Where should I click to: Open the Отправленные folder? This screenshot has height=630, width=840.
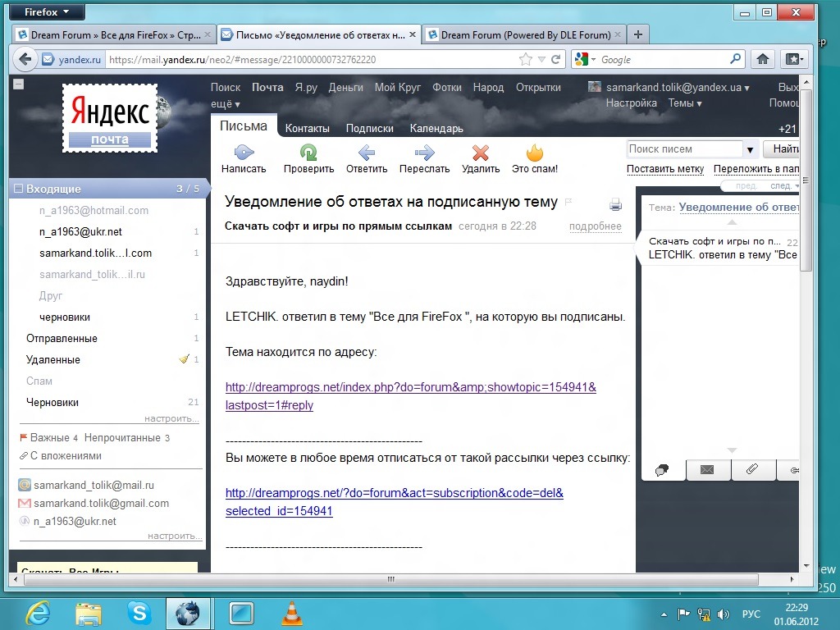(x=62, y=338)
